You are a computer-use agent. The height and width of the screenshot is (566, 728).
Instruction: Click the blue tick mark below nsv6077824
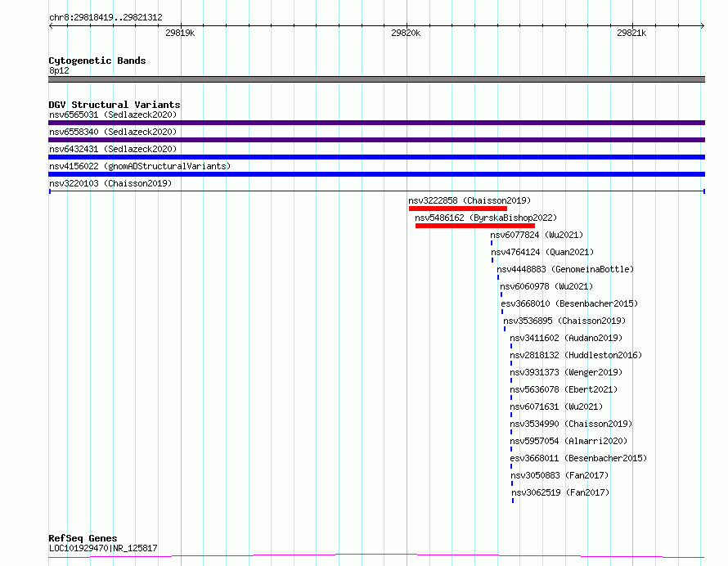click(x=492, y=243)
